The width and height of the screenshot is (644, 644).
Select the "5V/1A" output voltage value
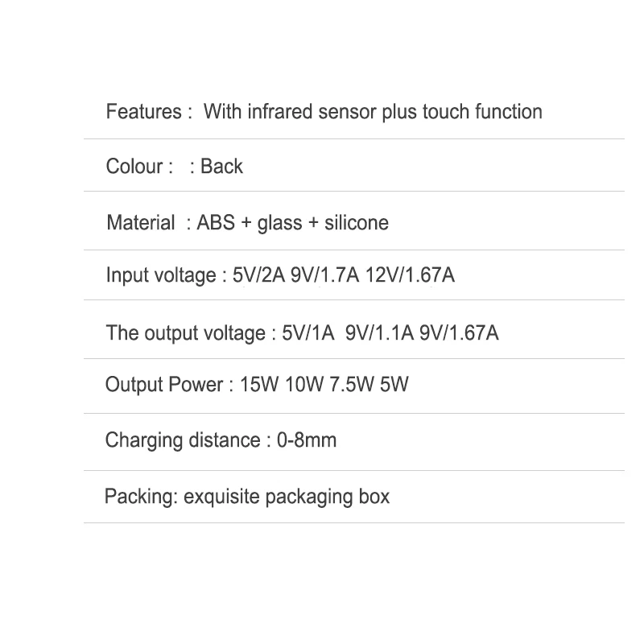(x=308, y=333)
